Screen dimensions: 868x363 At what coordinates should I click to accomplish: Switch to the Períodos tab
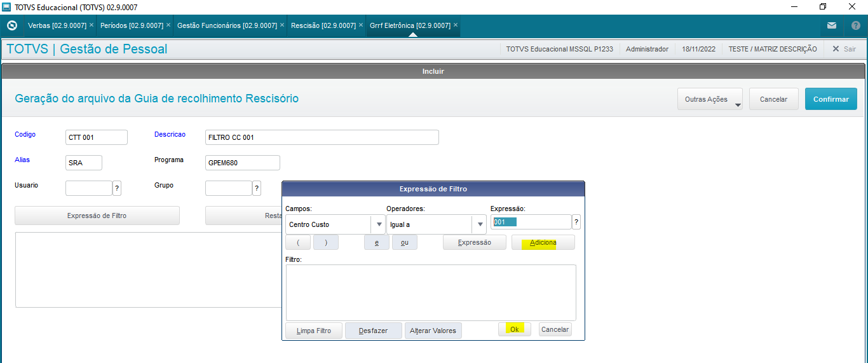coord(132,25)
